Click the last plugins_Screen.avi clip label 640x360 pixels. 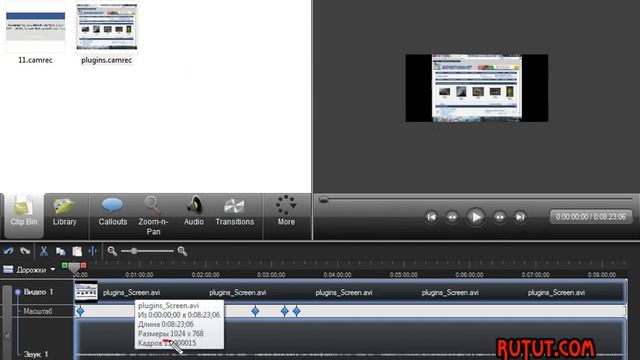pyautogui.click(x=556, y=293)
